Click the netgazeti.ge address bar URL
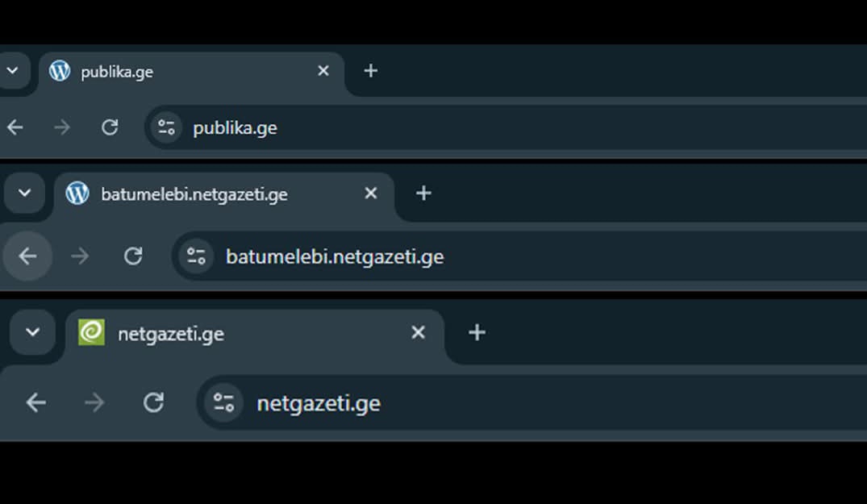Viewport: 867px width, 504px height. click(x=319, y=403)
